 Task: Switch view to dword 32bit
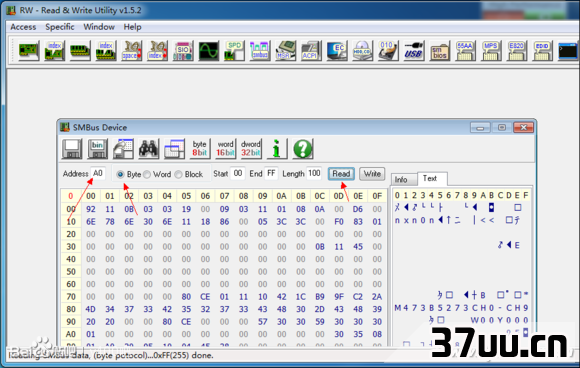pos(251,149)
